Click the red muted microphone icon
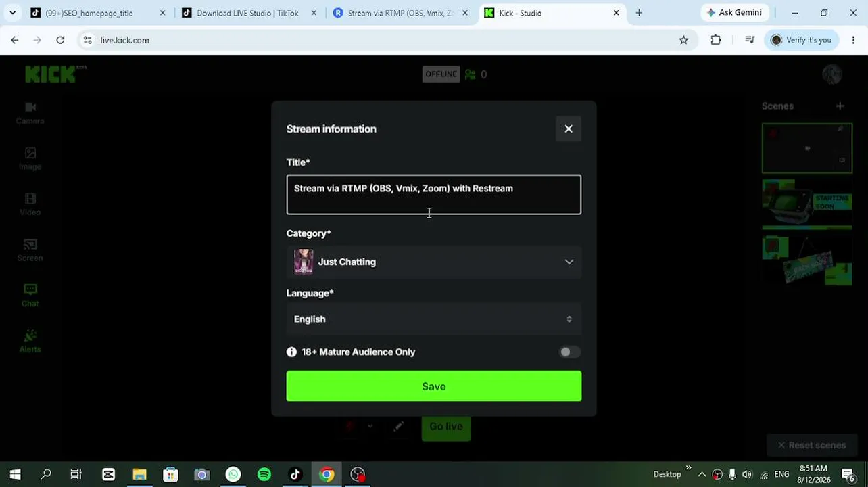The image size is (868, 487). pos(350,426)
